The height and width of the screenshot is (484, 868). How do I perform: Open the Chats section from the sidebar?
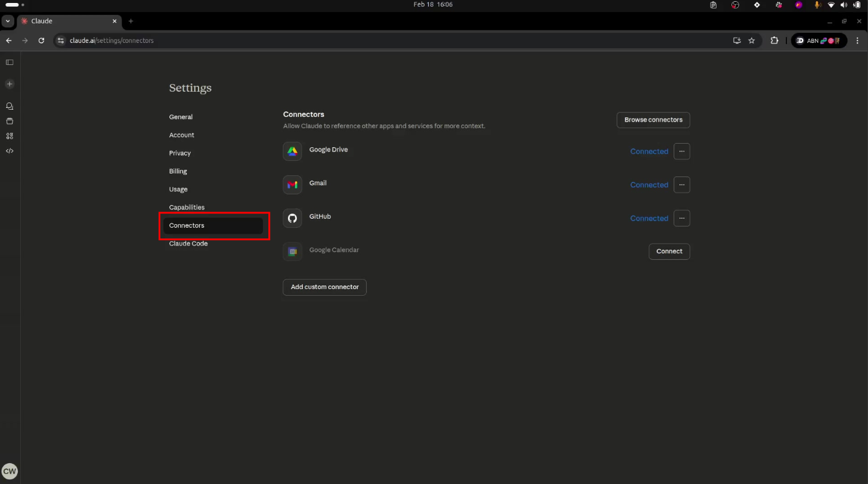9,106
